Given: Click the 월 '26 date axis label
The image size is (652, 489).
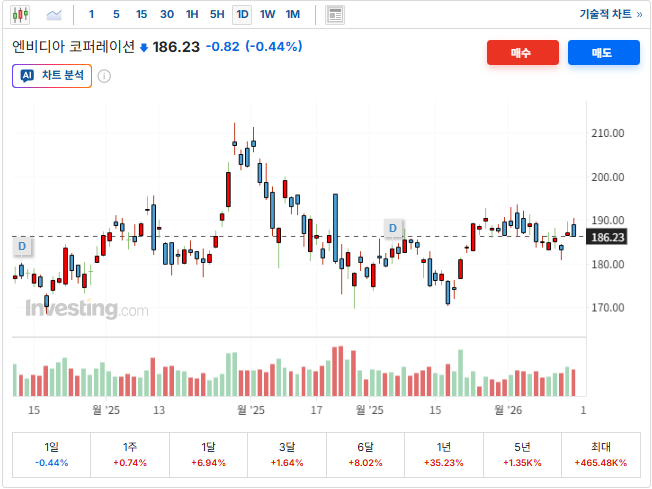Looking at the screenshot, I should coord(508,410).
